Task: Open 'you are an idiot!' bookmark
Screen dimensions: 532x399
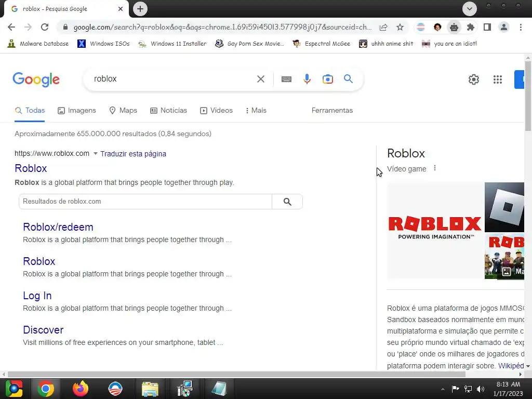Action: point(449,44)
